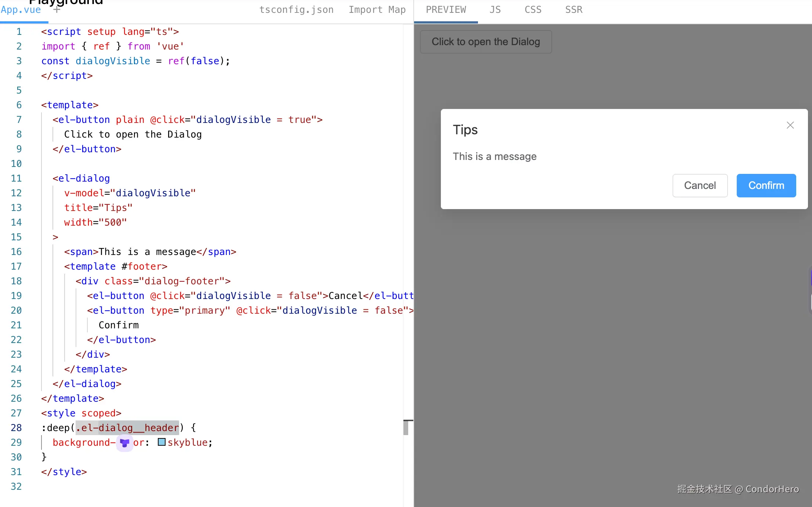The width and height of the screenshot is (812, 507).
Task: Open the tsconfig.json tab
Action: [x=296, y=10]
